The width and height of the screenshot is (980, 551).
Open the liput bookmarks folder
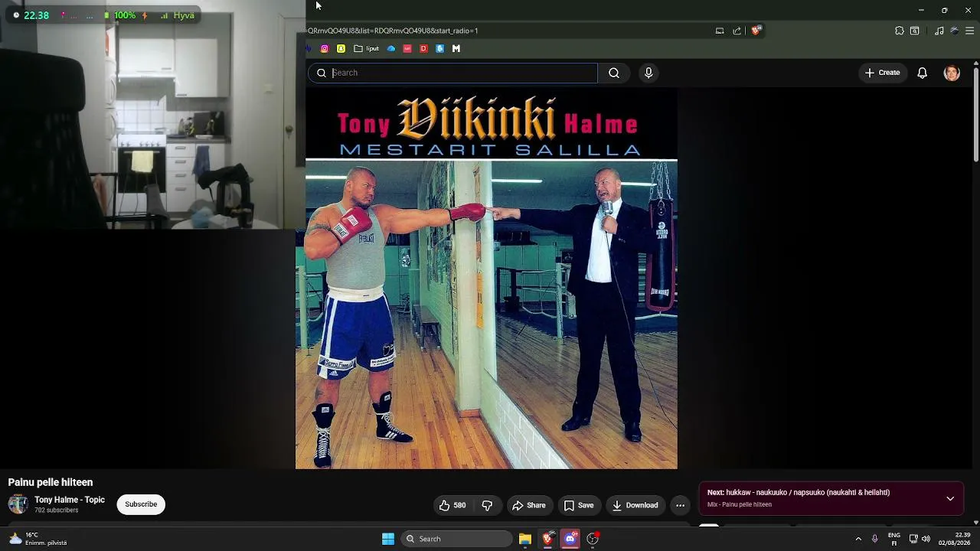coord(366,48)
